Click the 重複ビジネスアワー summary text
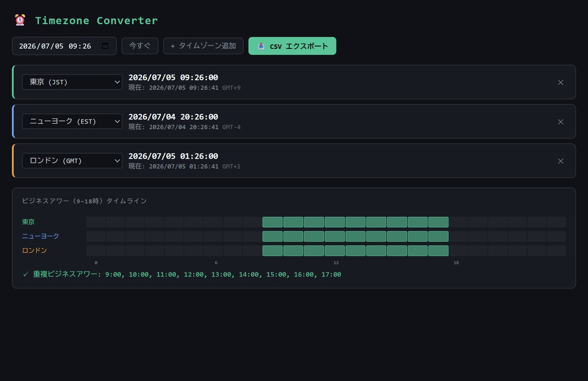This screenshot has height=381, width=588. click(182, 274)
